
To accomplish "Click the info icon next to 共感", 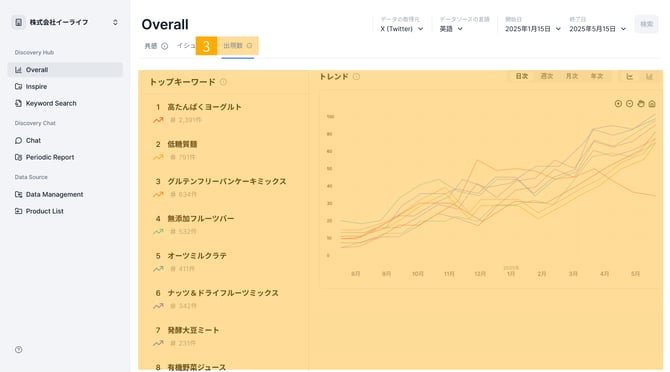I will pyautogui.click(x=164, y=46).
